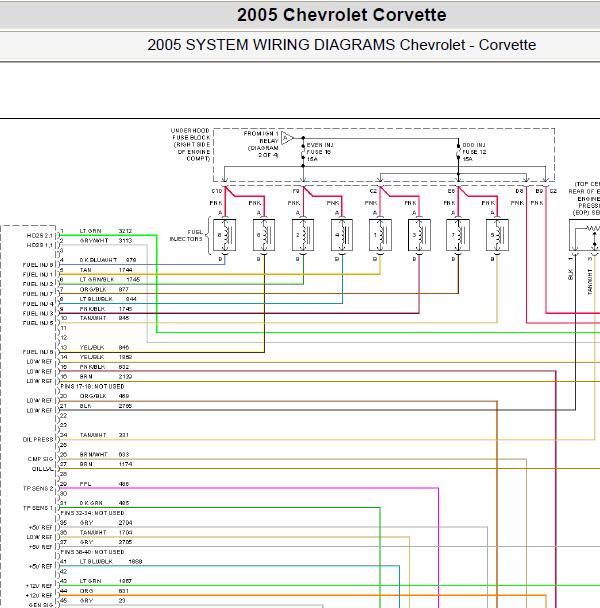Click the LT BLU/BLK 844 wire label

[x=108, y=299]
